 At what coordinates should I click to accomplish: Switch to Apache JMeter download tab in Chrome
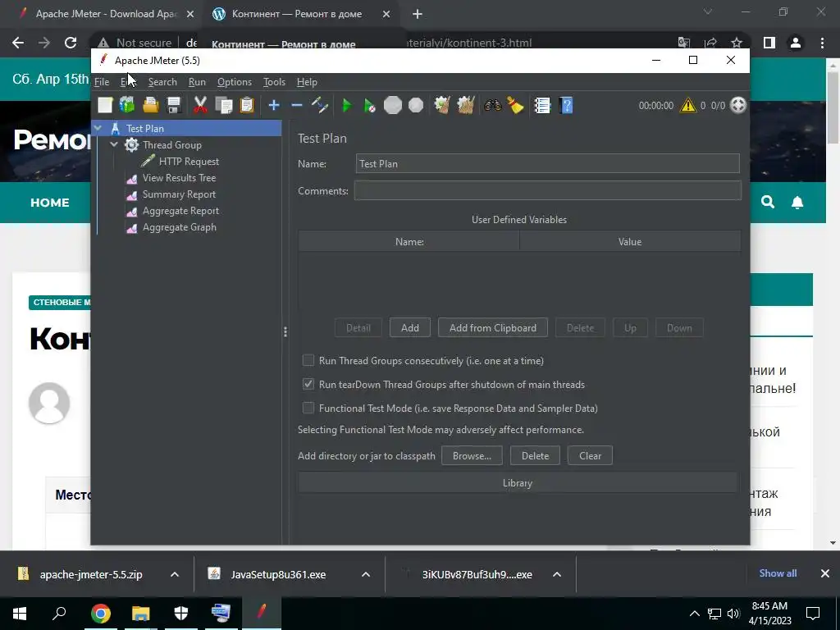[106, 14]
